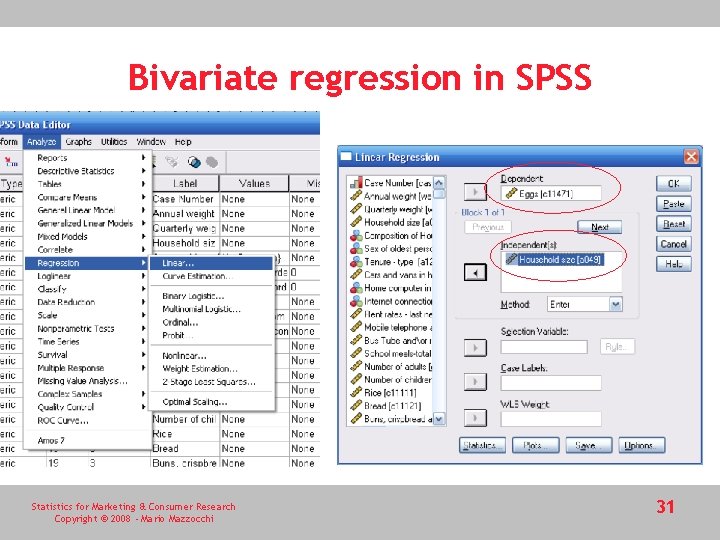Image resolution: width=720 pixels, height=540 pixels.
Task: Click arrow button beside Dependent box
Action: (475, 192)
